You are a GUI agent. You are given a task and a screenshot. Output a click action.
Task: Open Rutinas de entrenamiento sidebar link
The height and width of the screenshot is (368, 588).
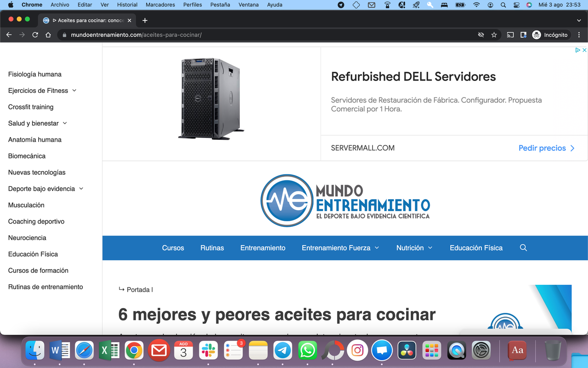point(45,287)
